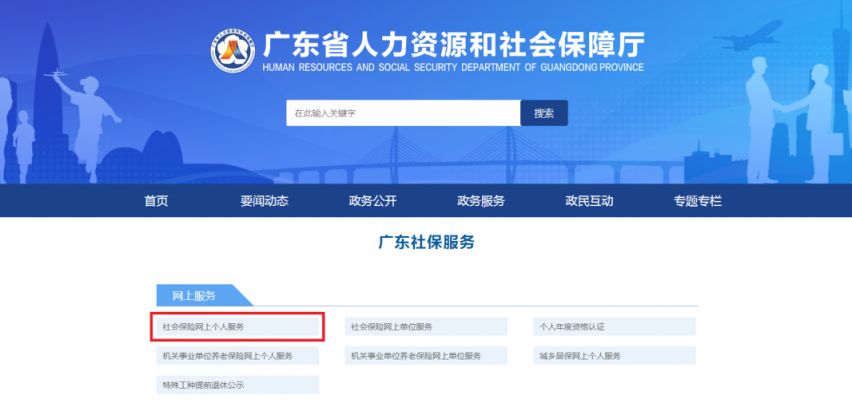Image resolution: width=852 pixels, height=407 pixels.
Task: Open 社会保险网上单位服务 link
Action: pyautogui.click(x=426, y=327)
